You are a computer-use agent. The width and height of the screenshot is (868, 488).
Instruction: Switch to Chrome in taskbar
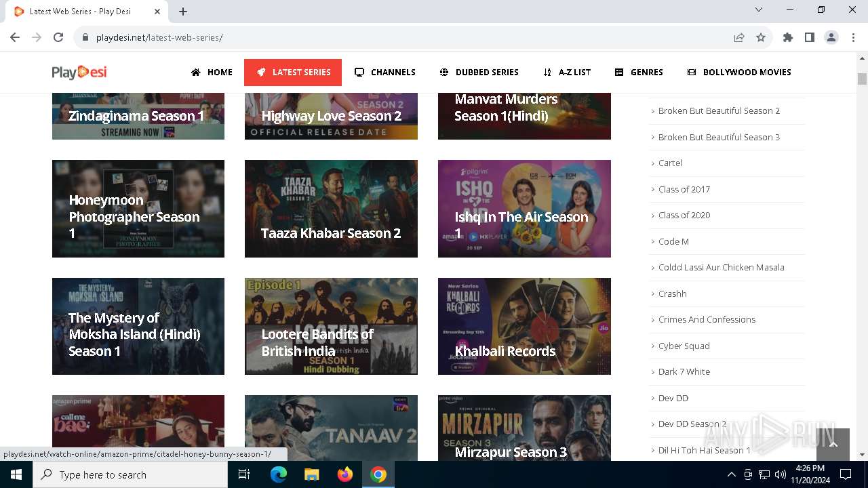point(378,474)
